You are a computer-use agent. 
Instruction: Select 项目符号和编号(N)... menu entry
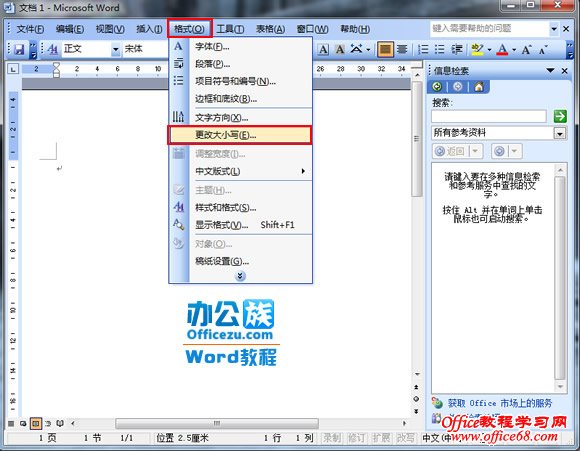point(240,81)
